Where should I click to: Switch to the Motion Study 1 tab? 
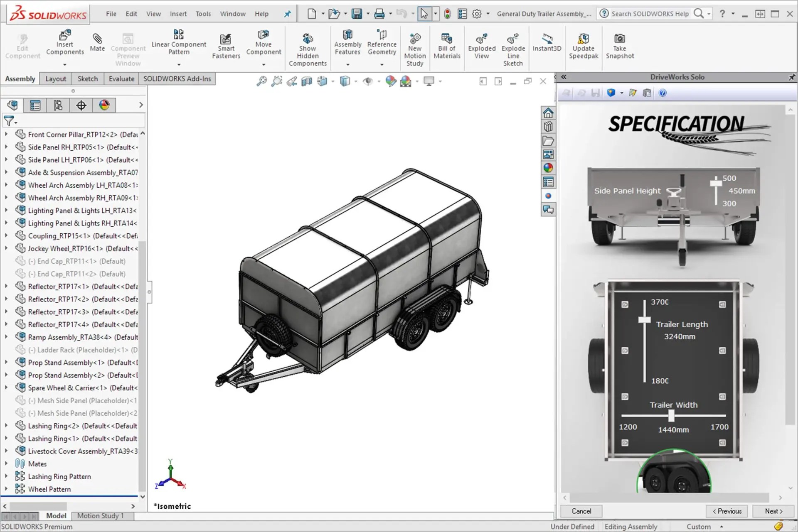point(101,515)
